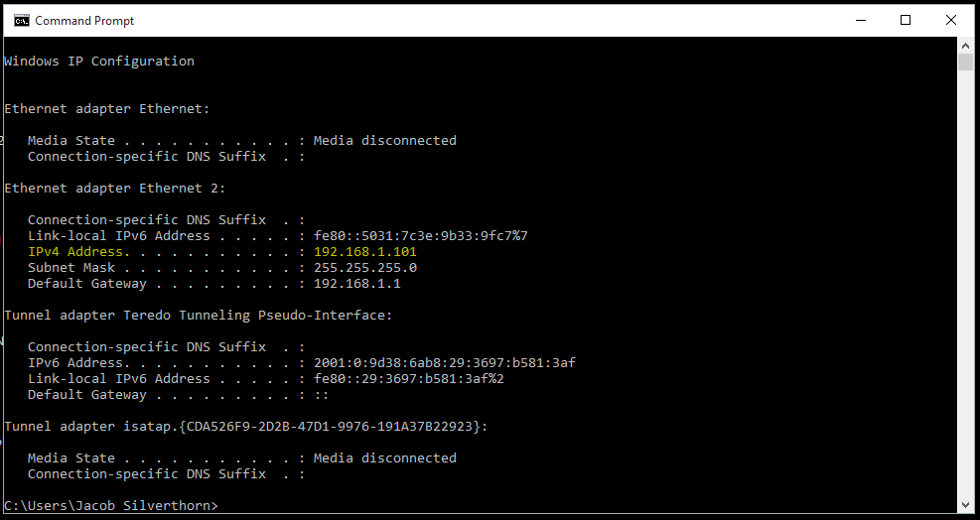Minimize the Command Prompt window

click(860, 20)
